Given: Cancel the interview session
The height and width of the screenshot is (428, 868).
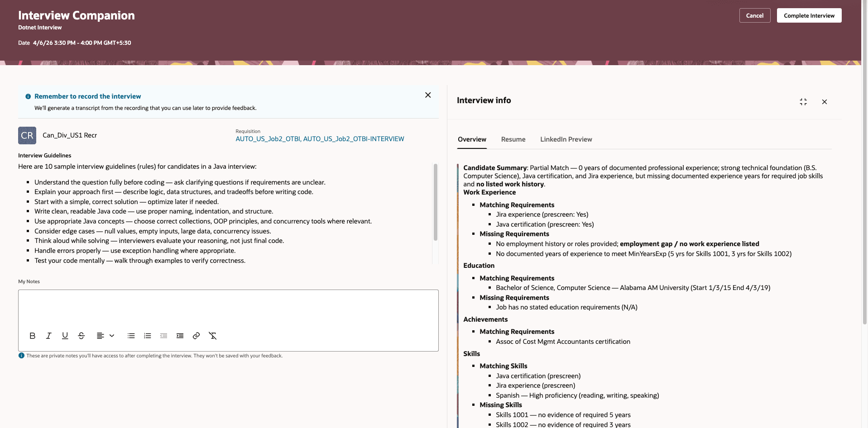Looking at the screenshot, I should (755, 15).
